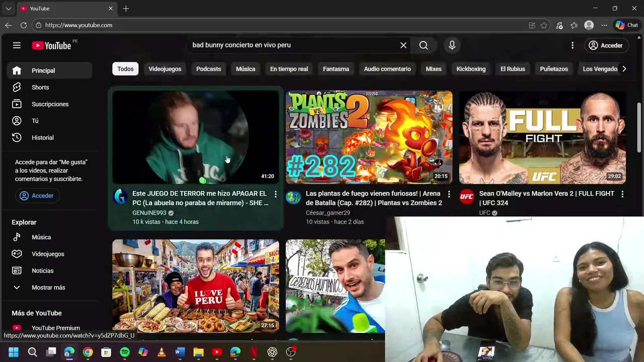The image size is (644, 362).
Task: Open the browser profile avatar
Action: 589,25
